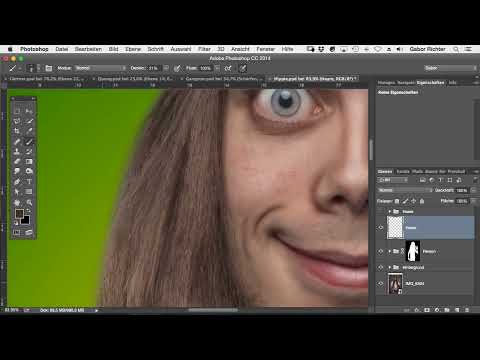This screenshot has width=480, height=360.
Task: Open the workspace switcher dropdown
Action: click(451, 68)
